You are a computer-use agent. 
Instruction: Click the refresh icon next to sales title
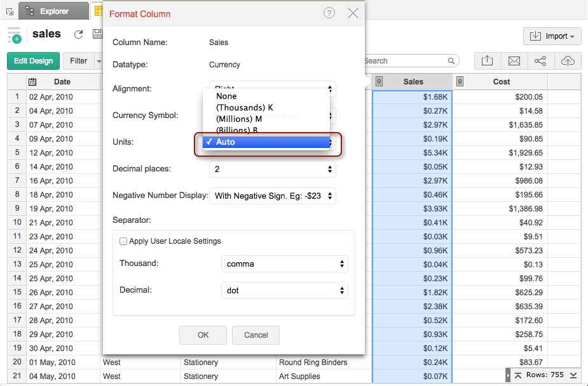[x=79, y=35]
